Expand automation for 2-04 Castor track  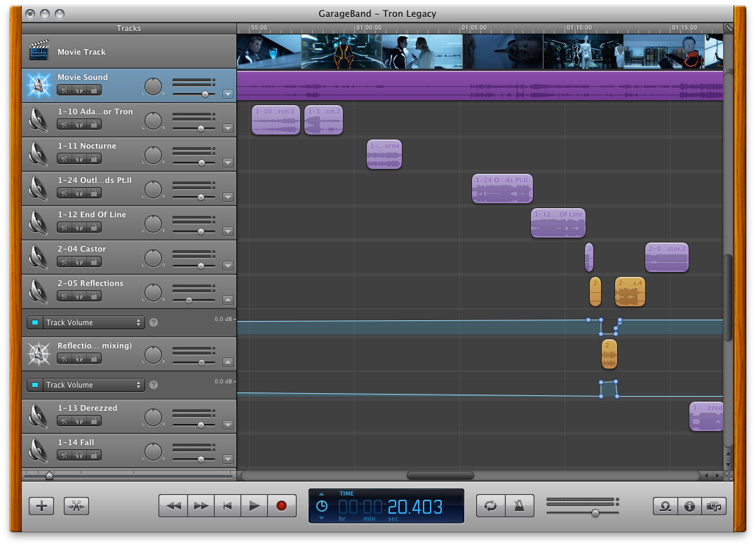point(228,266)
